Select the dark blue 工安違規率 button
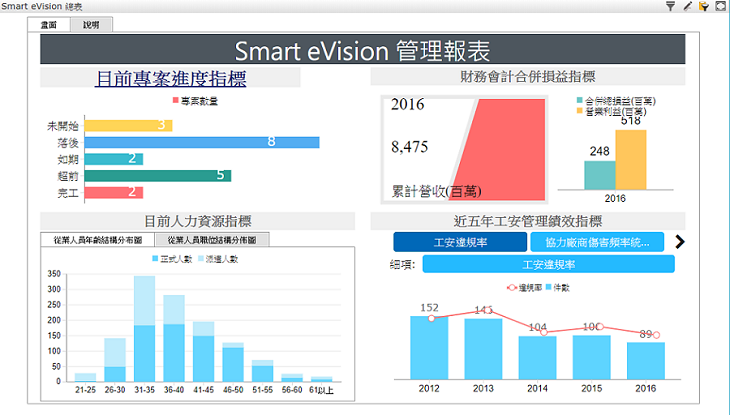This screenshot has width=730, height=415. click(x=460, y=242)
